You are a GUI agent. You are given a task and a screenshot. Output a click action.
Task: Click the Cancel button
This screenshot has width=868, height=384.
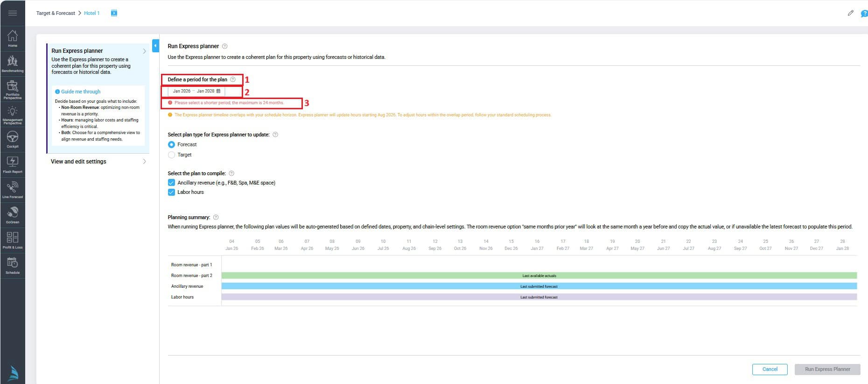coord(770,369)
